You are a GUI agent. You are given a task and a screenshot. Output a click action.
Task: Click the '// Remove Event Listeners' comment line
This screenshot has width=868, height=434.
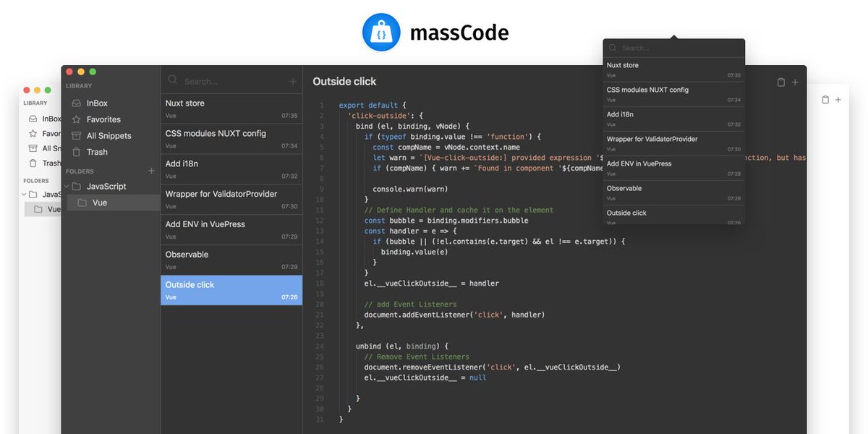point(417,357)
